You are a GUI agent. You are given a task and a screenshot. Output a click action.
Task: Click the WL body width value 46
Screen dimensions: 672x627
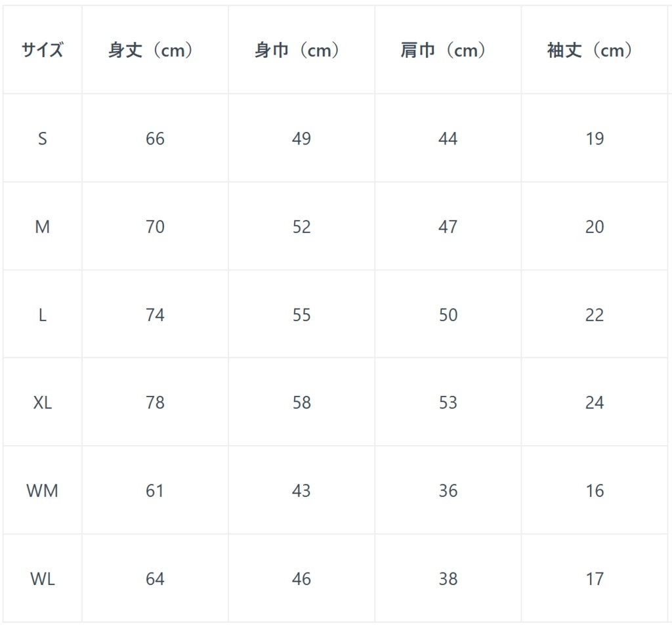(301, 579)
